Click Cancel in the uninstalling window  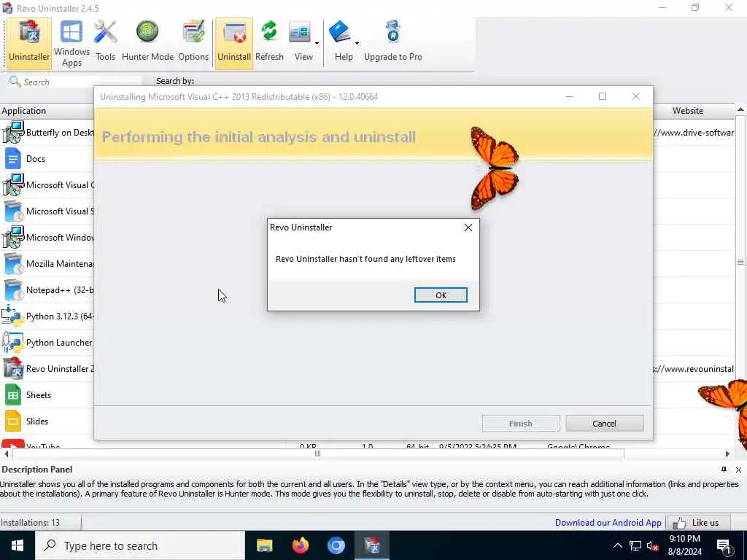[x=604, y=424]
